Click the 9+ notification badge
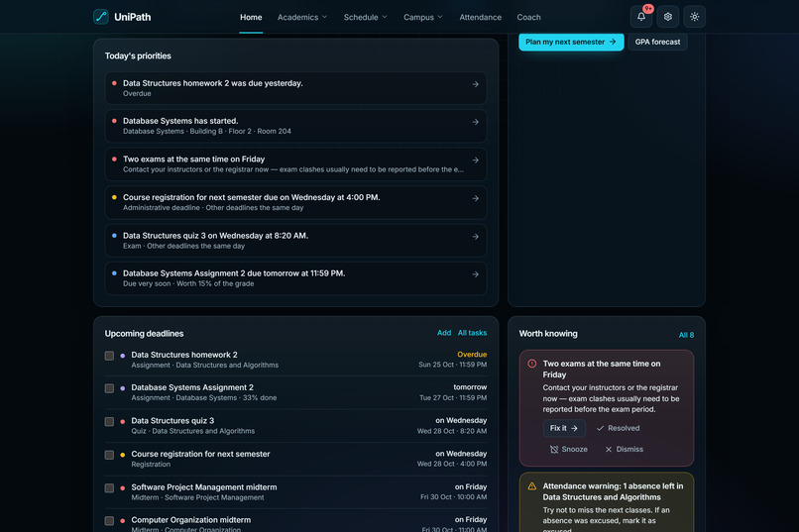This screenshot has width=799, height=532. (647, 9)
